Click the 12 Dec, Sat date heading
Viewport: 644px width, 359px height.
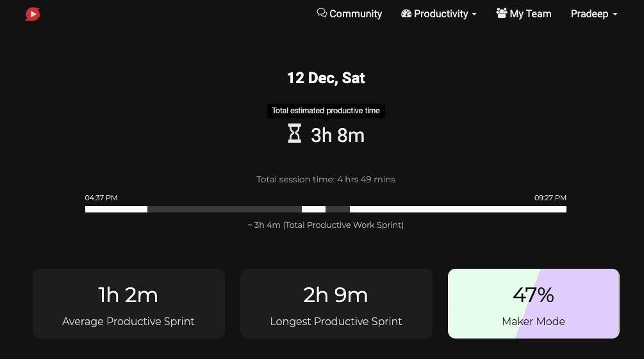click(326, 78)
